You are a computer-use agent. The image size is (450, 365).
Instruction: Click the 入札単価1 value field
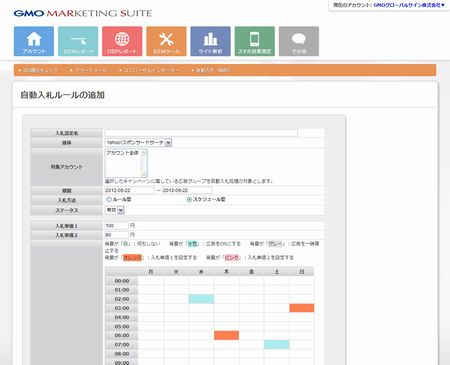[116, 226]
